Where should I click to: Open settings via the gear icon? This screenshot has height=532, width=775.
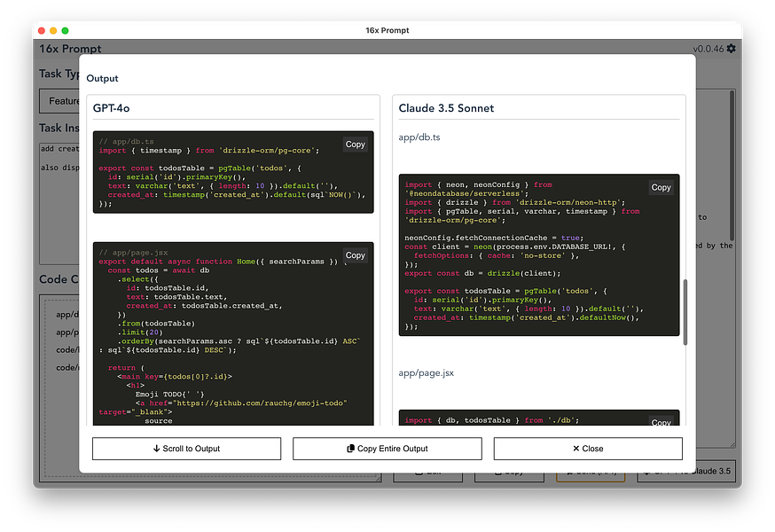tap(731, 49)
